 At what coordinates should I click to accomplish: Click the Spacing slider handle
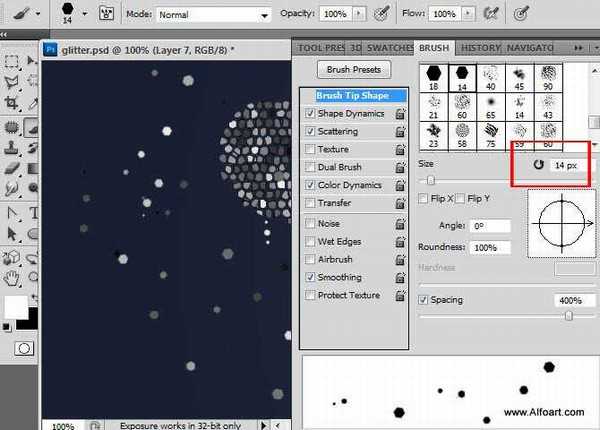click(569, 316)
